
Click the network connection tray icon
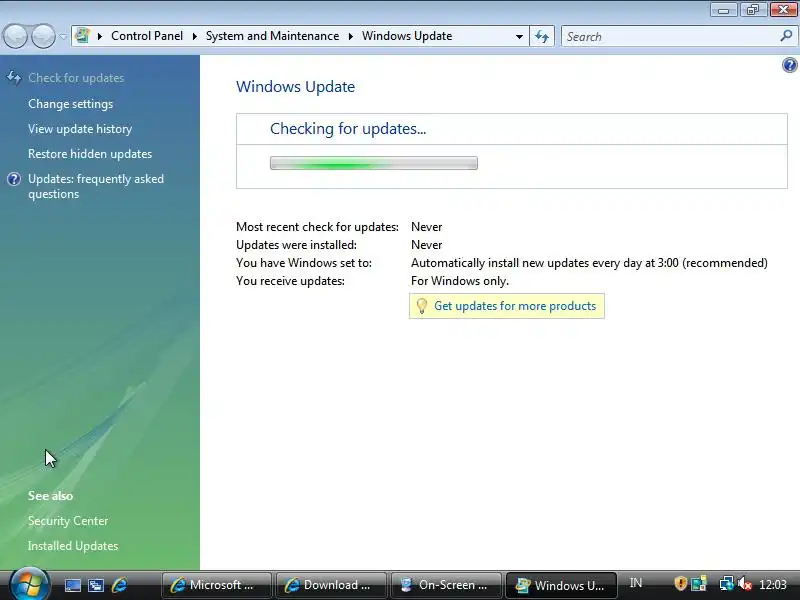726,584
